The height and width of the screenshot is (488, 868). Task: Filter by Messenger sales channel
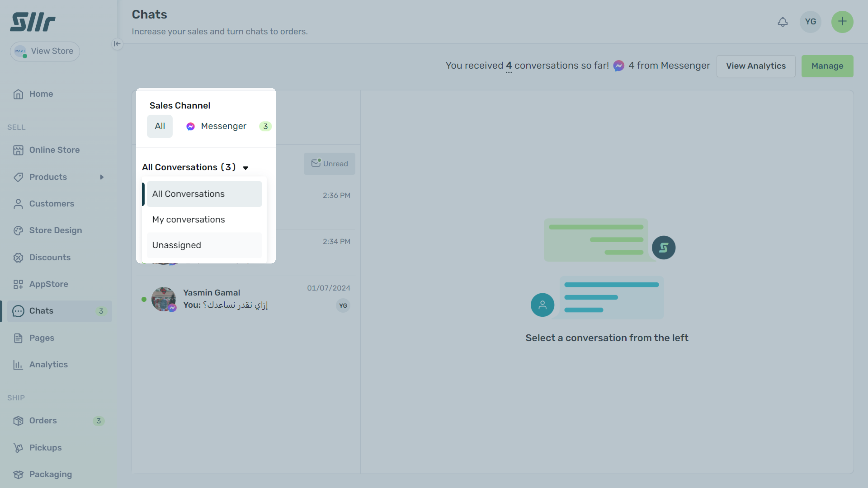[x=223, y=126]
